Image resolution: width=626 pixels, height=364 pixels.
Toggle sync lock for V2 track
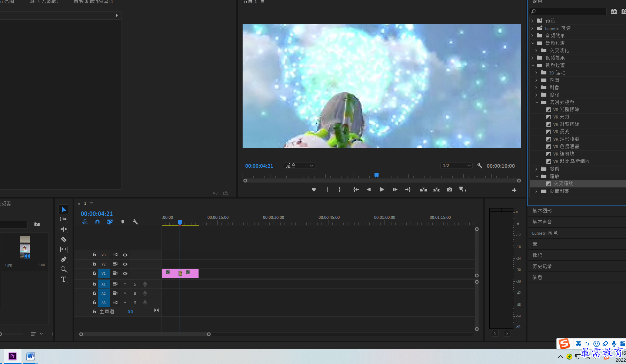click(x=115, y=264)
